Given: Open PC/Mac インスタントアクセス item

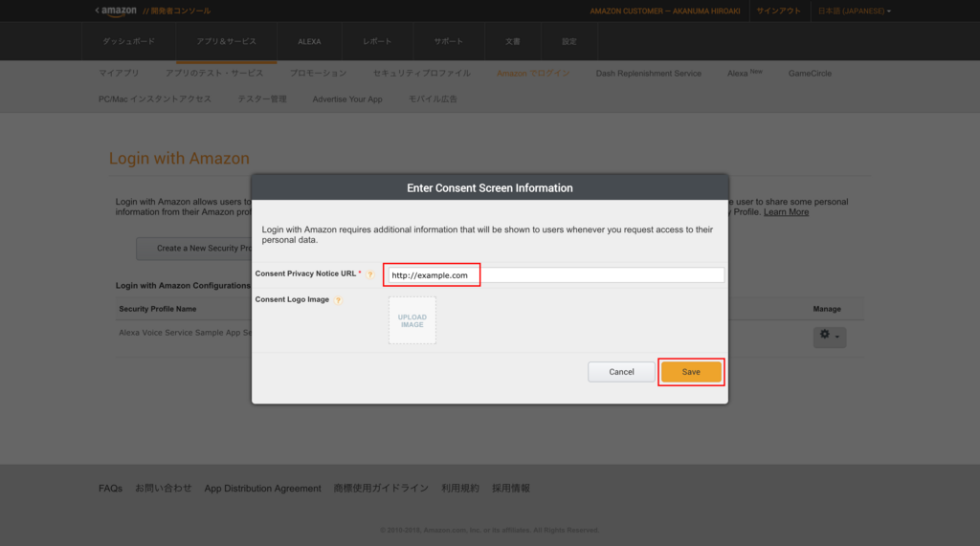Looking at the screenshot, I should tap(155, 98).
